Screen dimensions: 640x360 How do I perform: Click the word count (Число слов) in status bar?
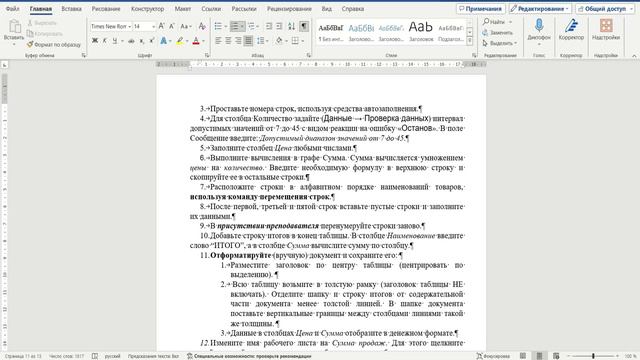[67, 356]
